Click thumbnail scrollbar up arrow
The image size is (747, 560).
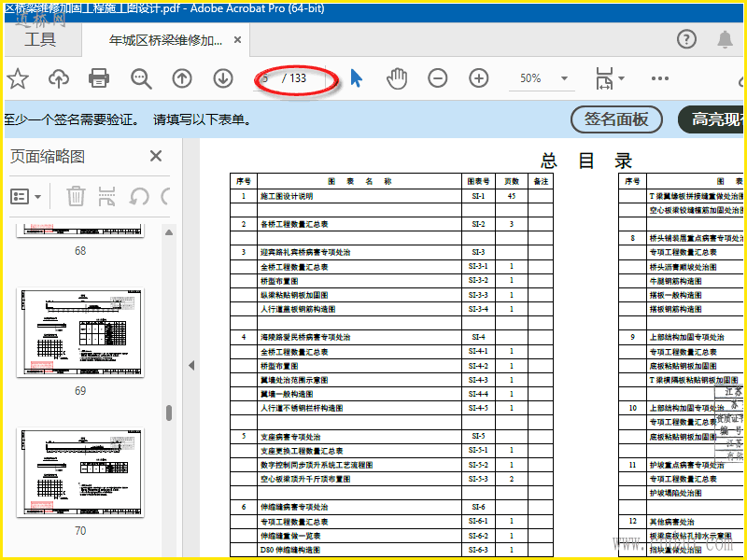pos(169,232)
